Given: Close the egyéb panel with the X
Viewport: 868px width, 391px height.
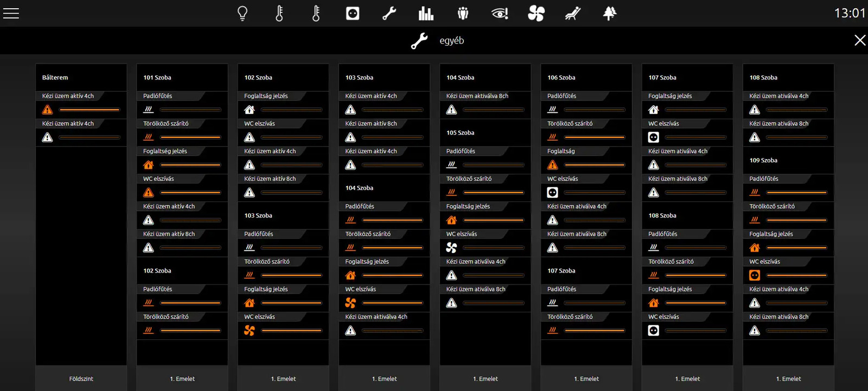Looking at the screenshot, I should [x=860, y=40].
